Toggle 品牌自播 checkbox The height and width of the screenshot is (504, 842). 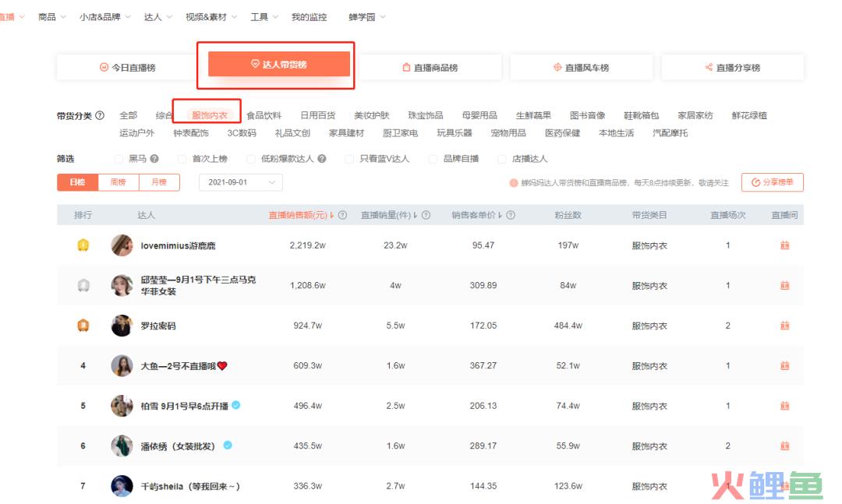point(433,159)
